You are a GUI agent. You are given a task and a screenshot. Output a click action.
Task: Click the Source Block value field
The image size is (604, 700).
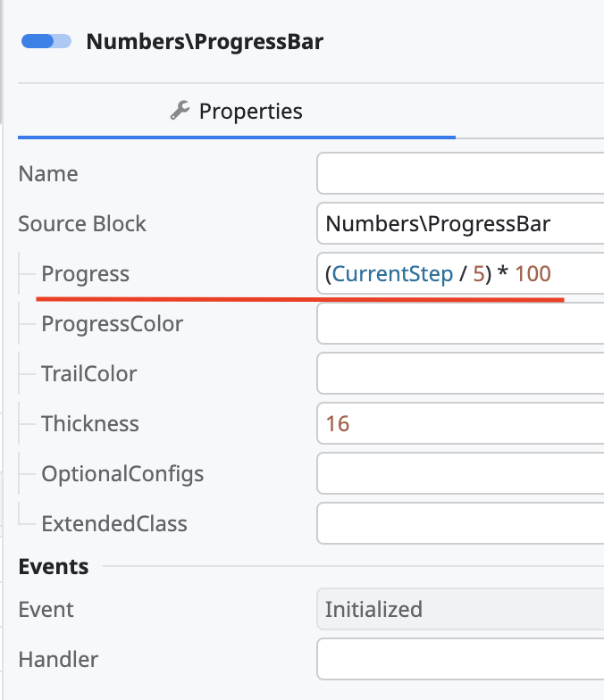(x=460, y=223)
